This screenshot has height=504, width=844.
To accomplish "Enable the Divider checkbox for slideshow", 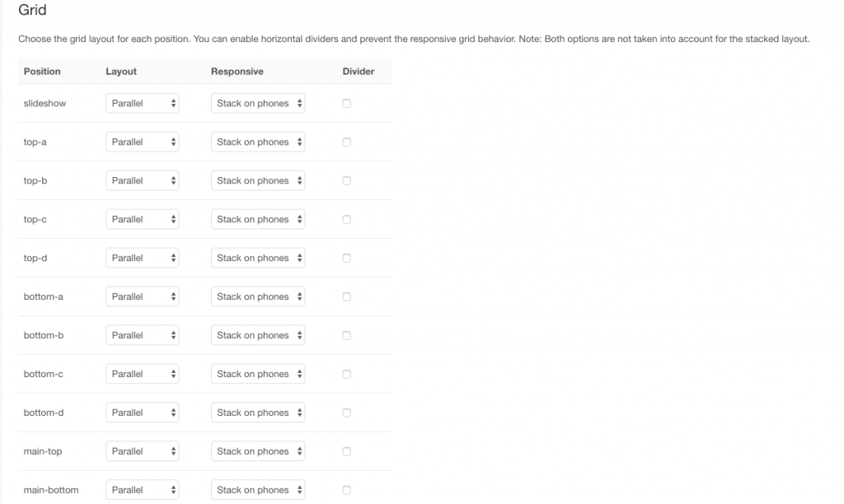I will 346,103.
